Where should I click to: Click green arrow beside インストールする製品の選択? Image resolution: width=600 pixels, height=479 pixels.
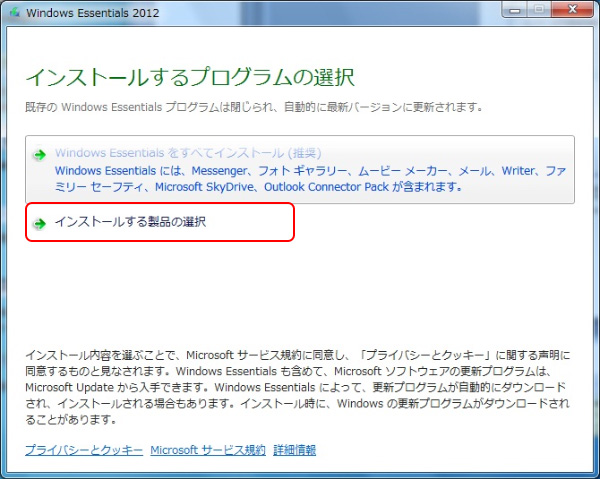(39, 223)
